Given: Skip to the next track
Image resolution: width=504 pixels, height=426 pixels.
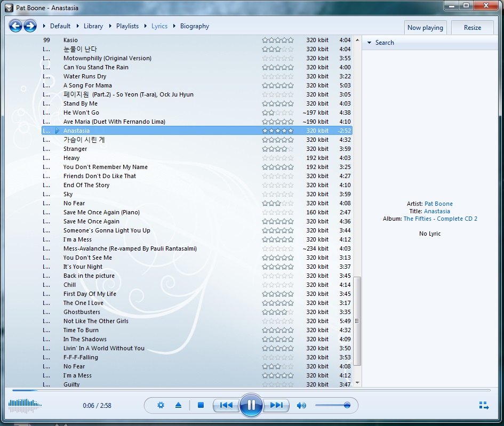Looking at the screenshot, I should pos(276,405).
